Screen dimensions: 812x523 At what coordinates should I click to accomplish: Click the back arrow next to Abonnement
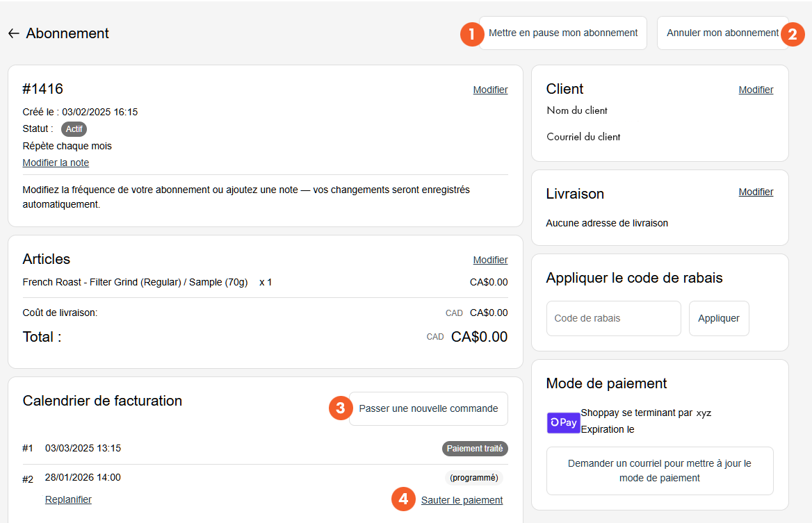coord(13,33)
